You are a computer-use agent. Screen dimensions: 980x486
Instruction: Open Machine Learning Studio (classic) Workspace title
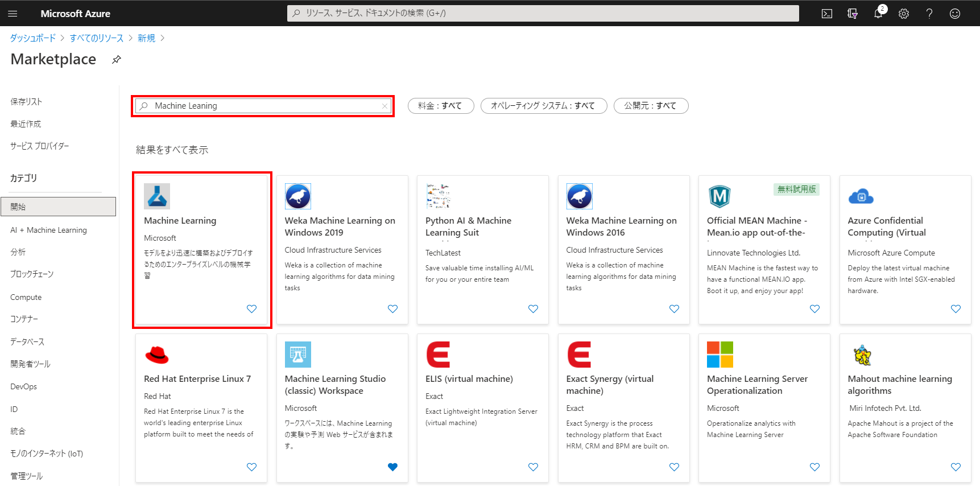click(x=335, y=385)
